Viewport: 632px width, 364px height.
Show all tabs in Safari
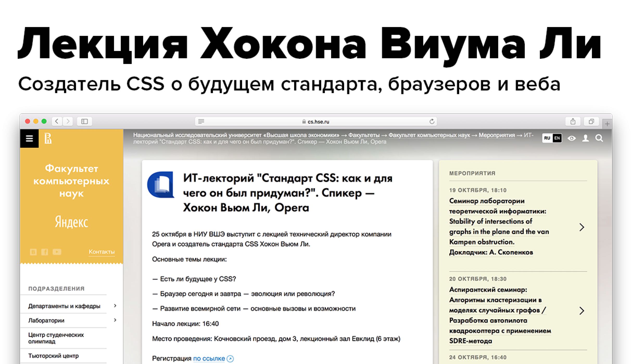[591, 121]
